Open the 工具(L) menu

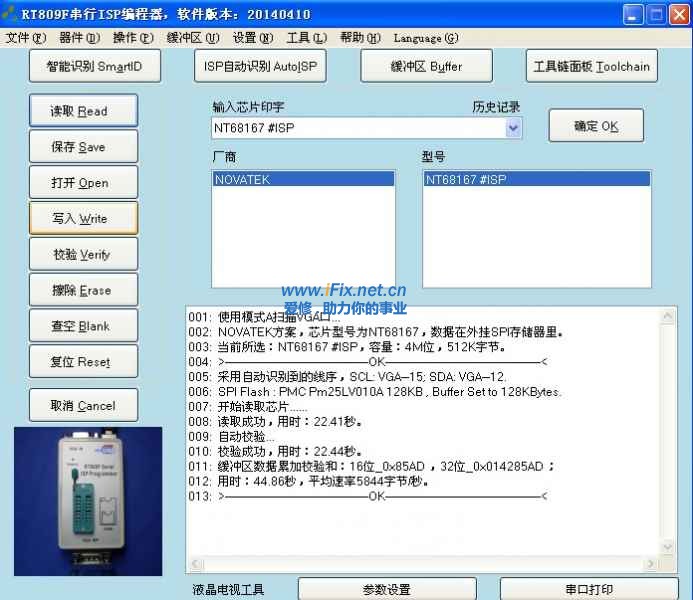(x=307, y=38)
